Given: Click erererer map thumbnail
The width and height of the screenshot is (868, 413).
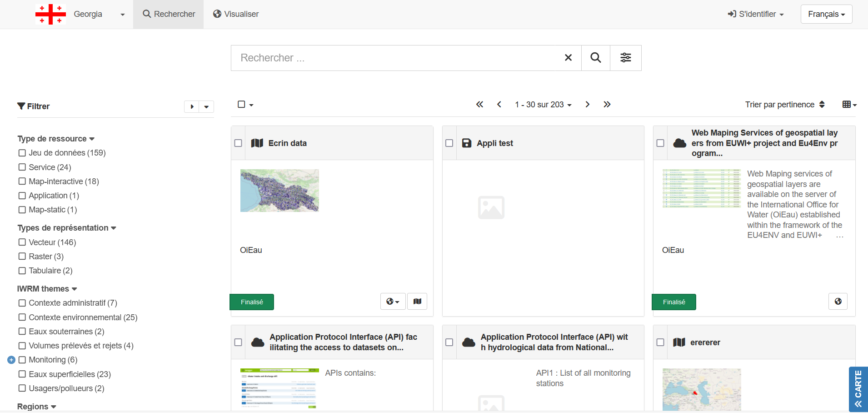Looking at the screenshot, I should tap(702, 389).
